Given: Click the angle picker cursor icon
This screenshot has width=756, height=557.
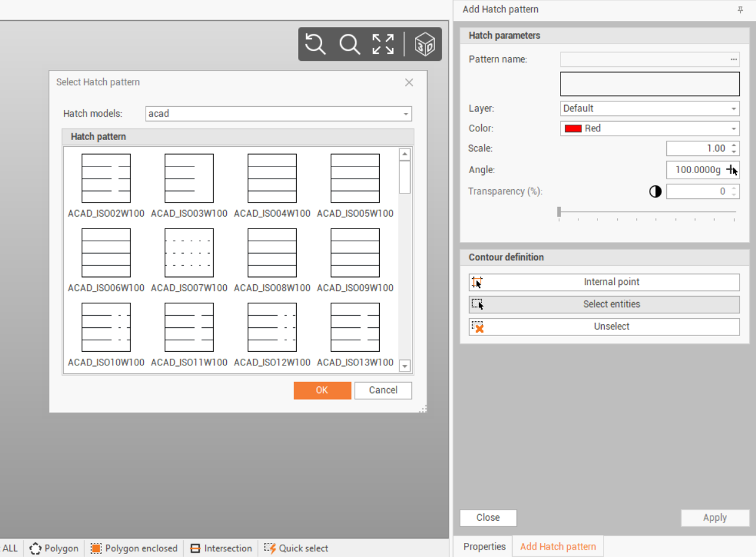Looking at the screenshot, I should click(x=731, y=170).
